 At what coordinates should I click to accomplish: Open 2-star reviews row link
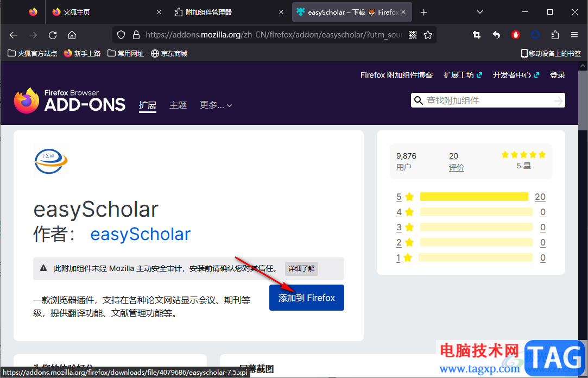click(x=471, y=242)
